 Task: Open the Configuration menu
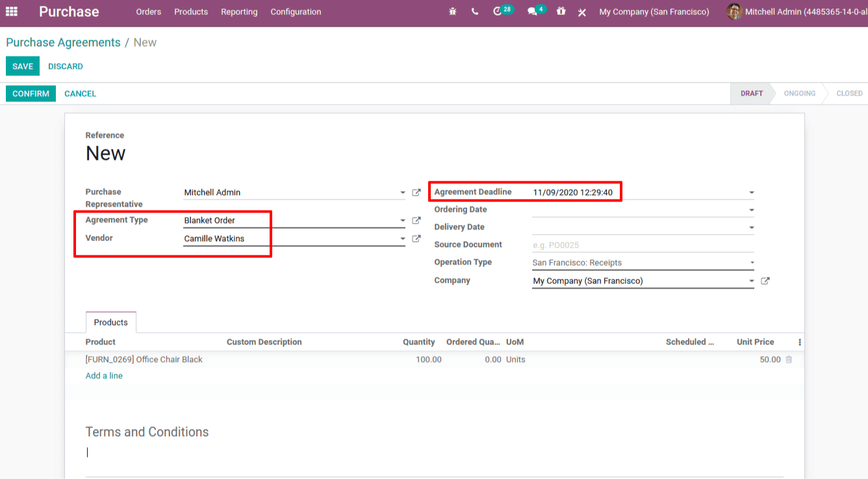click(x=296, y=12)
